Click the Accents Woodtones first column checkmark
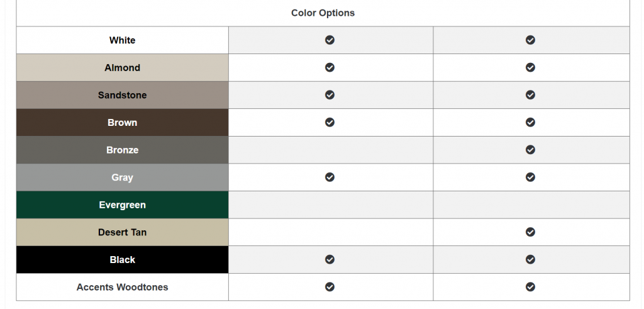Screen dimensions: 644x309 [330, 287]
